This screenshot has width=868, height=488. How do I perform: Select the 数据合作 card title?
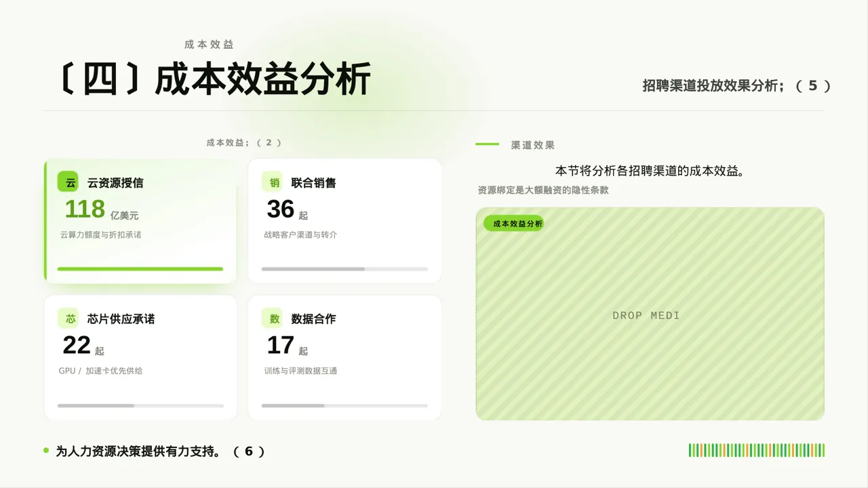click(x=313, y=319)
